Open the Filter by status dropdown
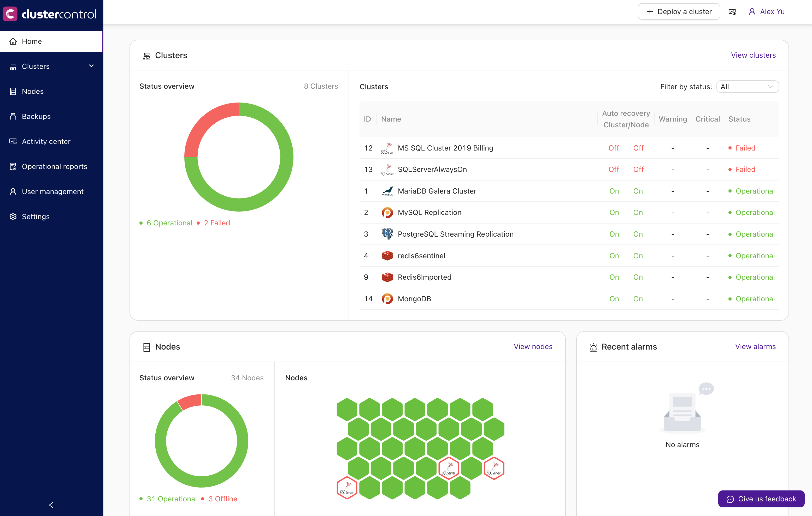 point(747,87)
